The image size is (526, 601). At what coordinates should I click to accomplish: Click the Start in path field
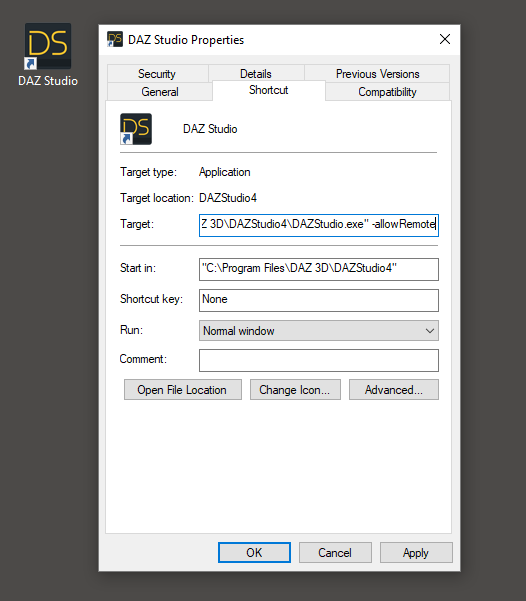(319, 269)
